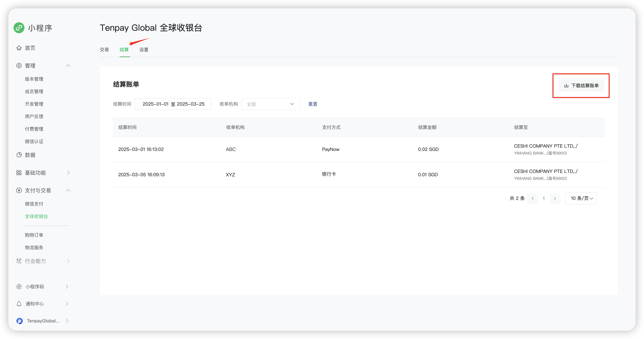Click the TenpayGlobal account avatar icon
Viewport: 644px width, 339px height.
click(20, 321)
